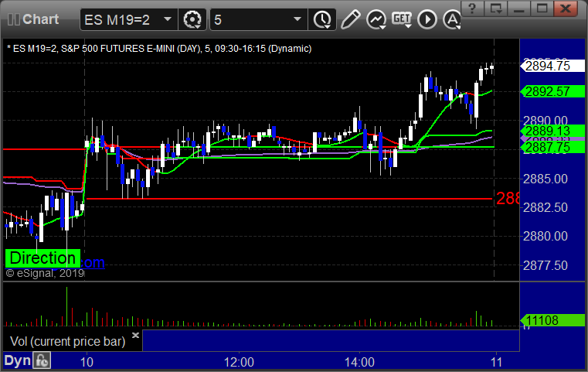Toggle the lock icon next to Dyn
The image size is (588, 372).
tap(42, 360)
